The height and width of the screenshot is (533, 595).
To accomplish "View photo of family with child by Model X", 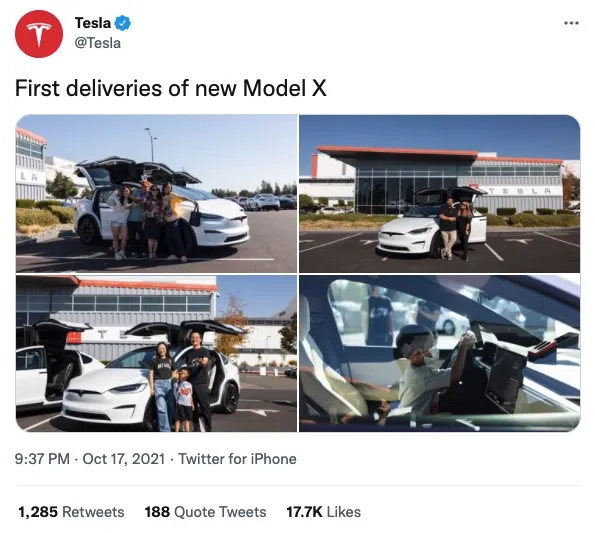I will pos(156,354).
